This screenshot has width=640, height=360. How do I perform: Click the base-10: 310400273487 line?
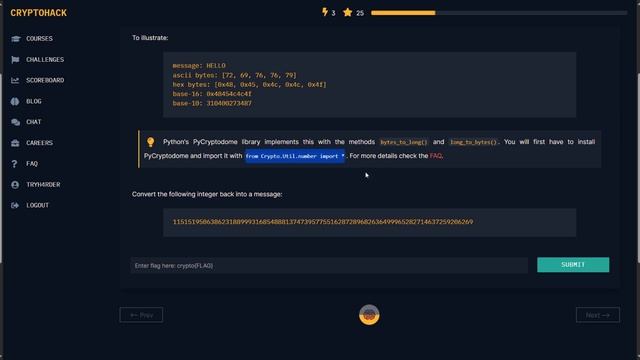click(x=212, y=104)
